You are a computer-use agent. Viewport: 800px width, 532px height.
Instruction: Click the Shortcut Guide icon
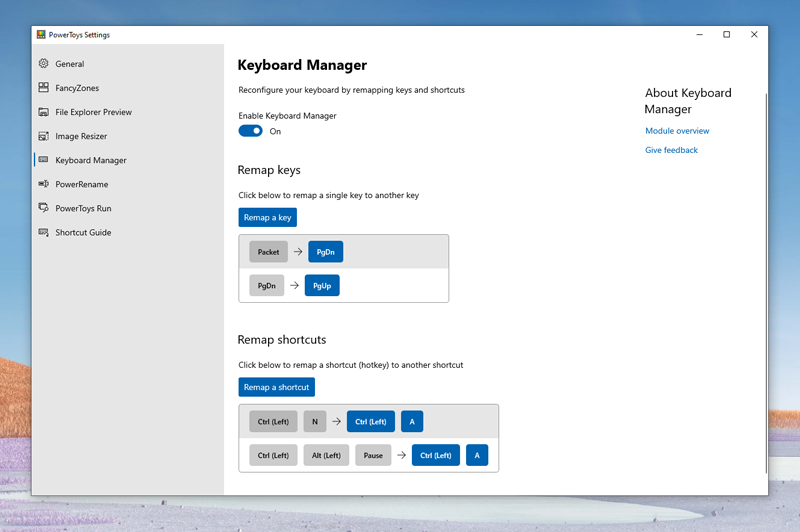43,232
